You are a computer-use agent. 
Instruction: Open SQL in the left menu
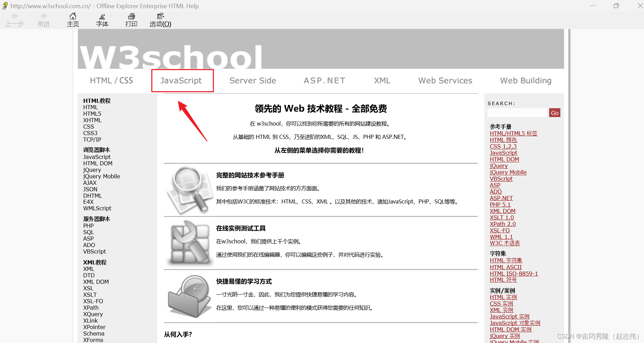[88, 232]
